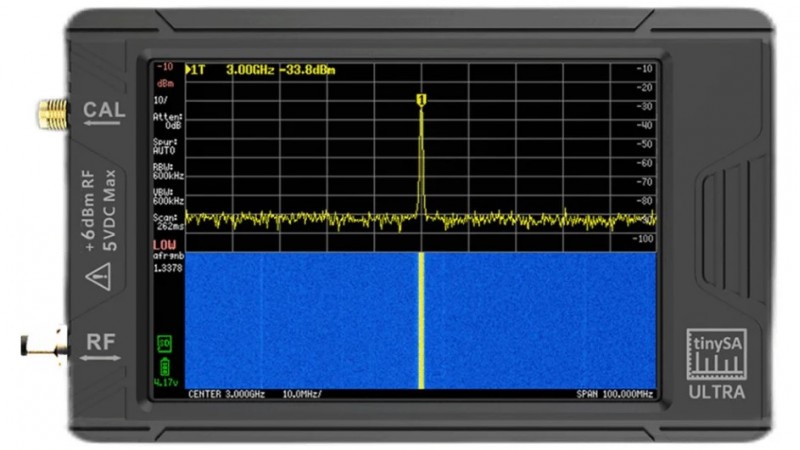Tap the 10/ scale-per-division label
Image resolution: width=800 pixels, height=450 pixels.
[160, 100]
